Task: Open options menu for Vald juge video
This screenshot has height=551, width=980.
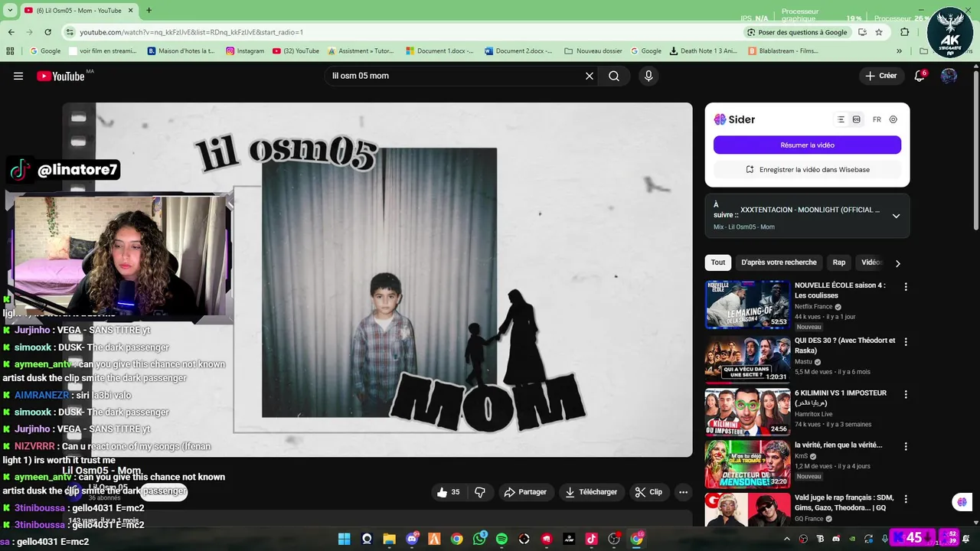Action: click(x=906, y=500)
